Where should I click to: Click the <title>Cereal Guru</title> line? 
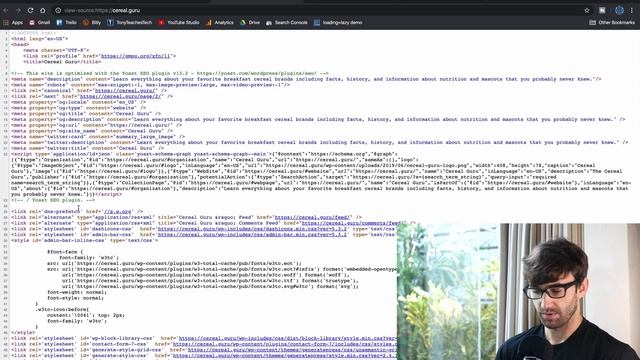click(x=62, y=62)
